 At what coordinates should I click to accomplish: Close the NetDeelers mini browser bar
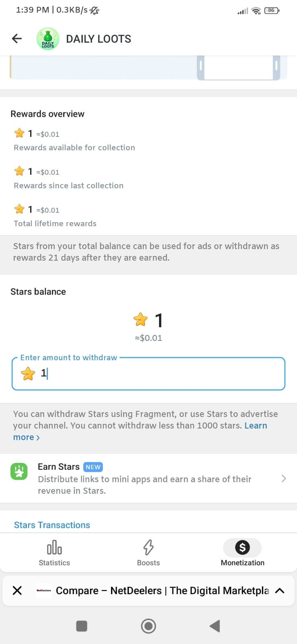click(17, 590)
